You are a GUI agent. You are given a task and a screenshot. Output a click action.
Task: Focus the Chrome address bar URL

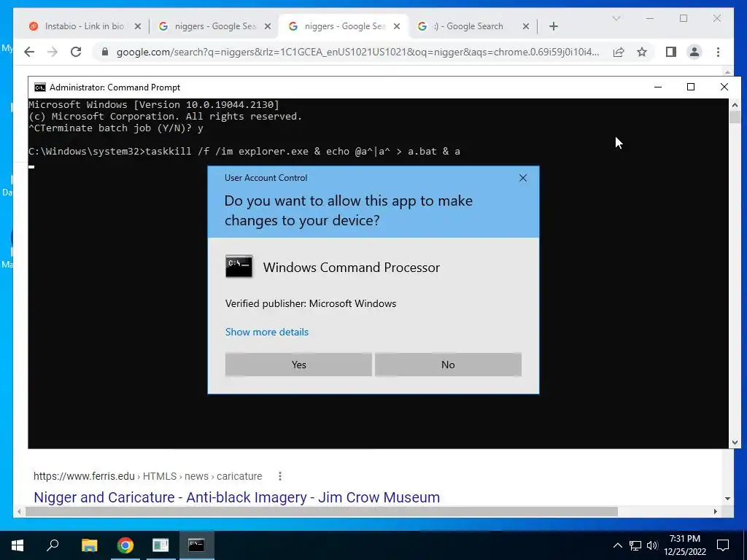coord(357,52)
